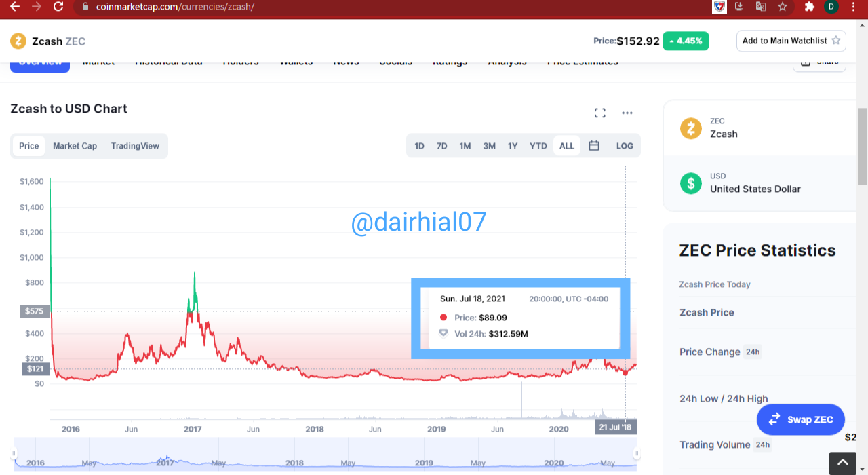Click the shield extension icon

point(720,7)
